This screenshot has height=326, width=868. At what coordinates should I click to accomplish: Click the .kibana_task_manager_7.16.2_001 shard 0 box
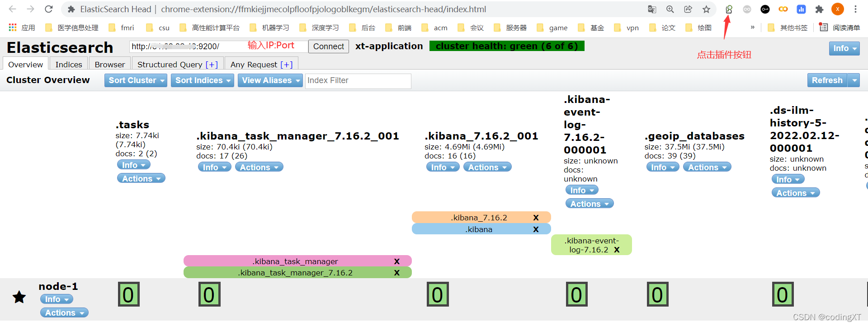click(x=209, y=294)
